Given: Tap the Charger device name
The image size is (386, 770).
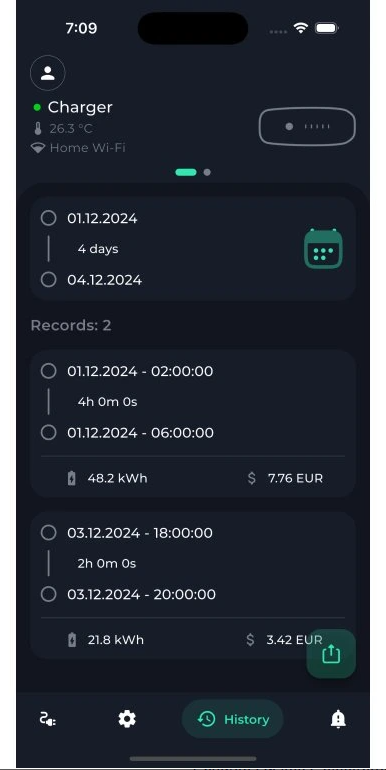Looking at the screenshot, I should point(80,107).
